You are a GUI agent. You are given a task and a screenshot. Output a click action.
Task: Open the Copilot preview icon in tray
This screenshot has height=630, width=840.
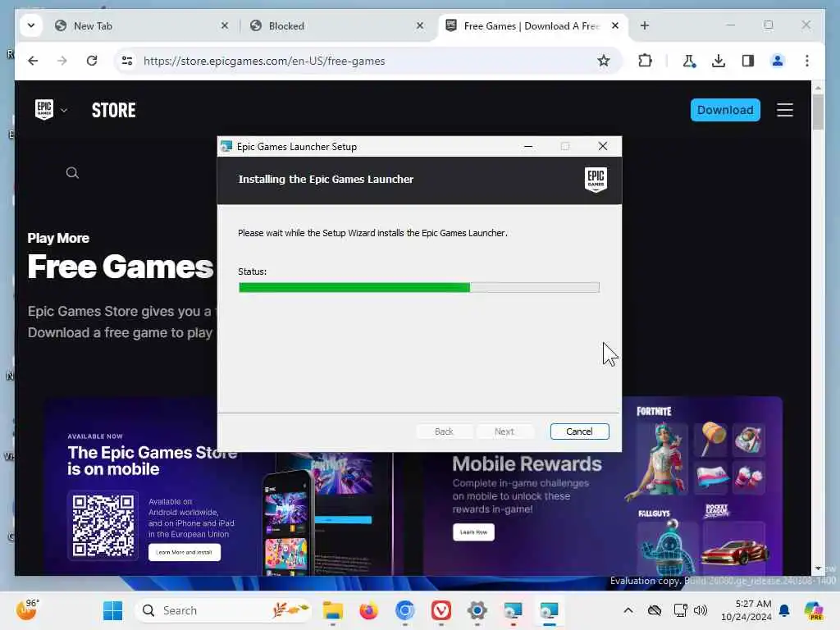tap(814, 610)
